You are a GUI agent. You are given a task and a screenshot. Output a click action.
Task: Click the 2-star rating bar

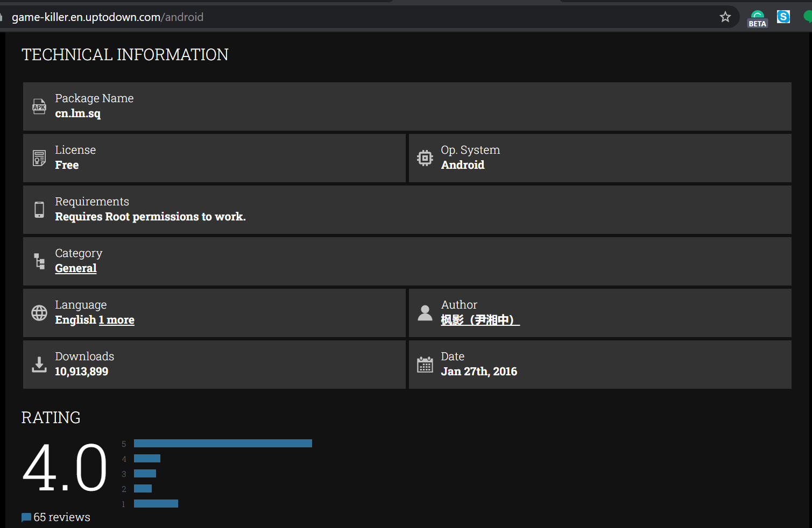[143, 489]
